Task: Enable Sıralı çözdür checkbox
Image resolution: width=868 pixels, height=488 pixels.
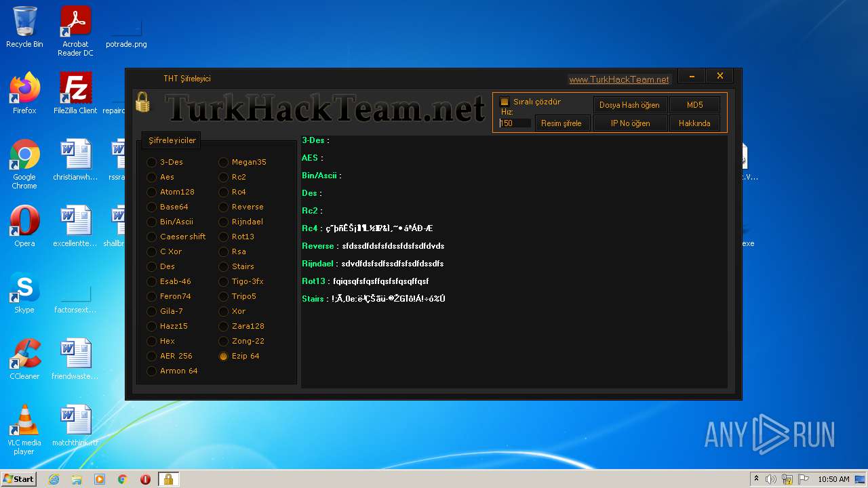Action: pyautogui.click(x=504, y=102)
